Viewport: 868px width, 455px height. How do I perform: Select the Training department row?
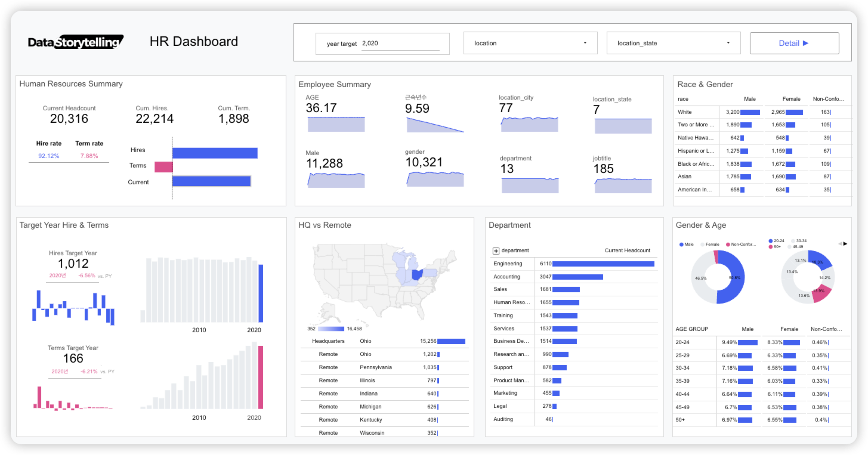point(574,315)
